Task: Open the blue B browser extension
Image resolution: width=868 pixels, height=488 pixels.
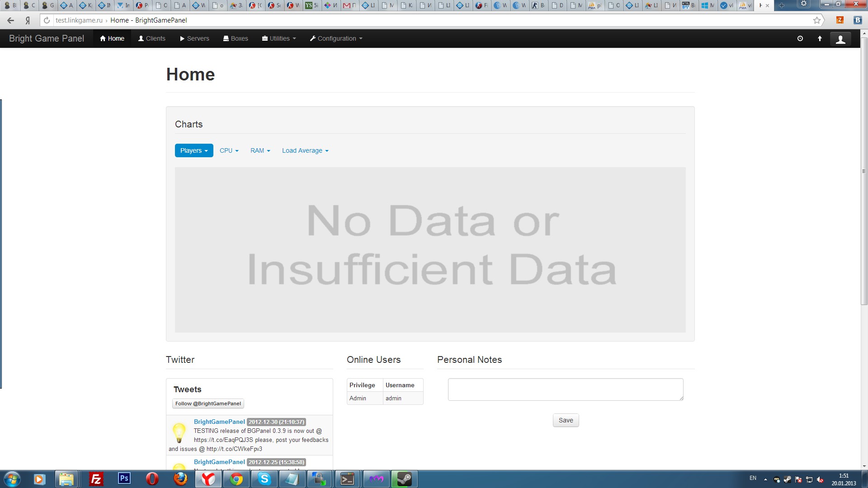Action: pyautogui.click(x=857, y=20)
